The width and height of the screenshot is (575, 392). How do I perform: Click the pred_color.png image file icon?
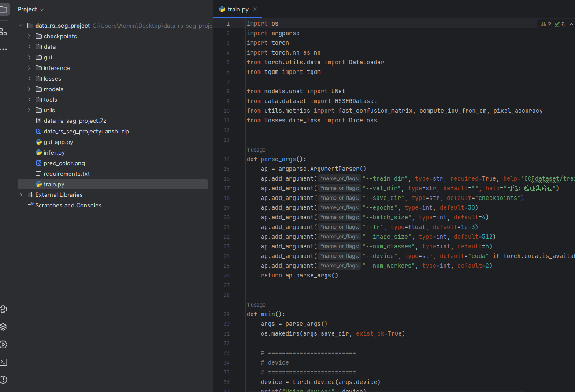(x=39, y=163)
